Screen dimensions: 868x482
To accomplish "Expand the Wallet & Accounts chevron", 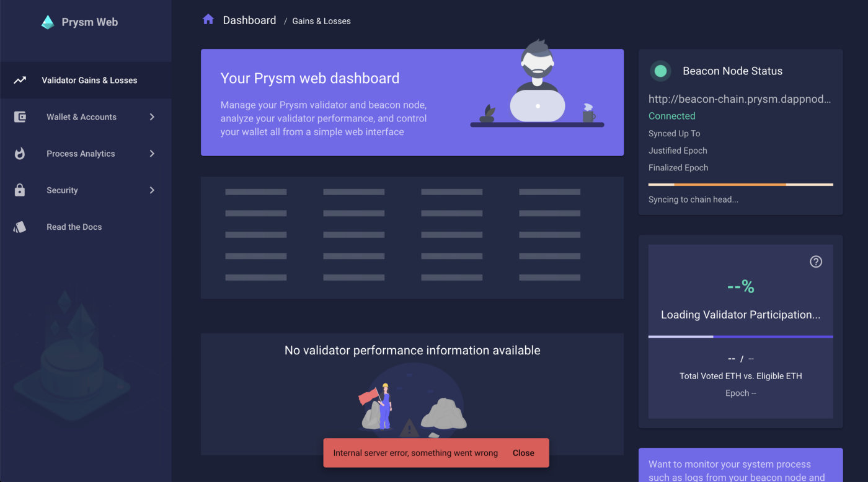I will [x=152, y=116].
